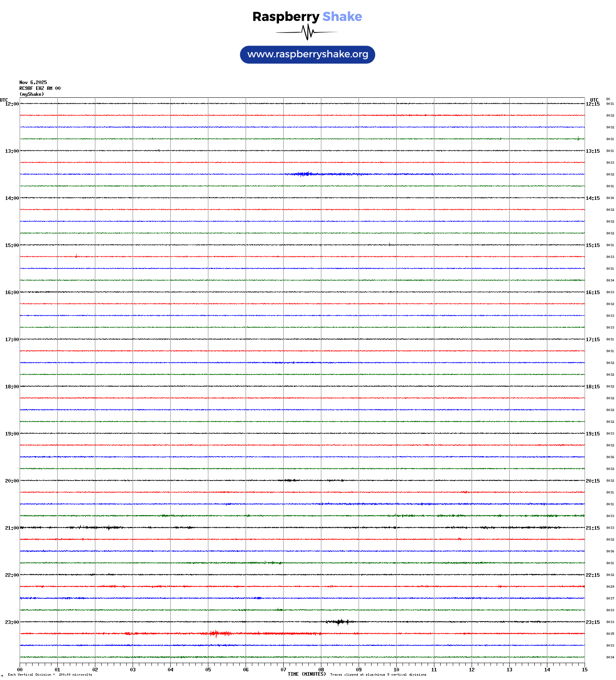Screen dimensions: 616x680
Task: Click the 20:15 time label on right side
Action: [592, 481]
